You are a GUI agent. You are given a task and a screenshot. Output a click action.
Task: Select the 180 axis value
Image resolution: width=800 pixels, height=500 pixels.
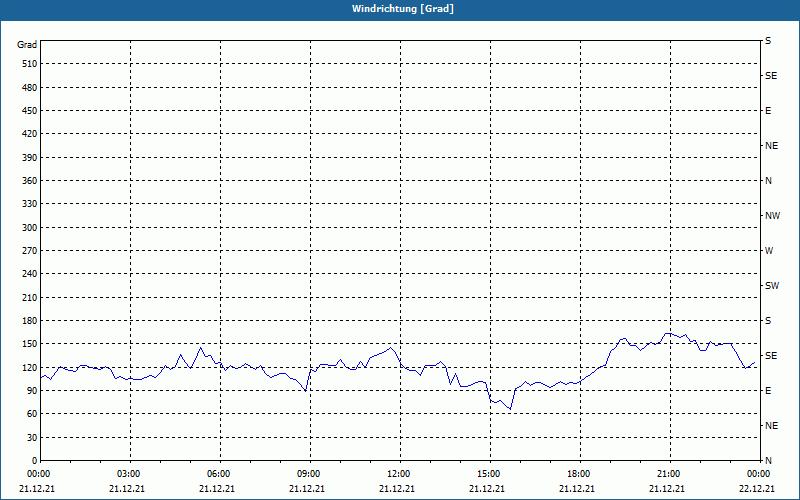(x=30, y=321)
